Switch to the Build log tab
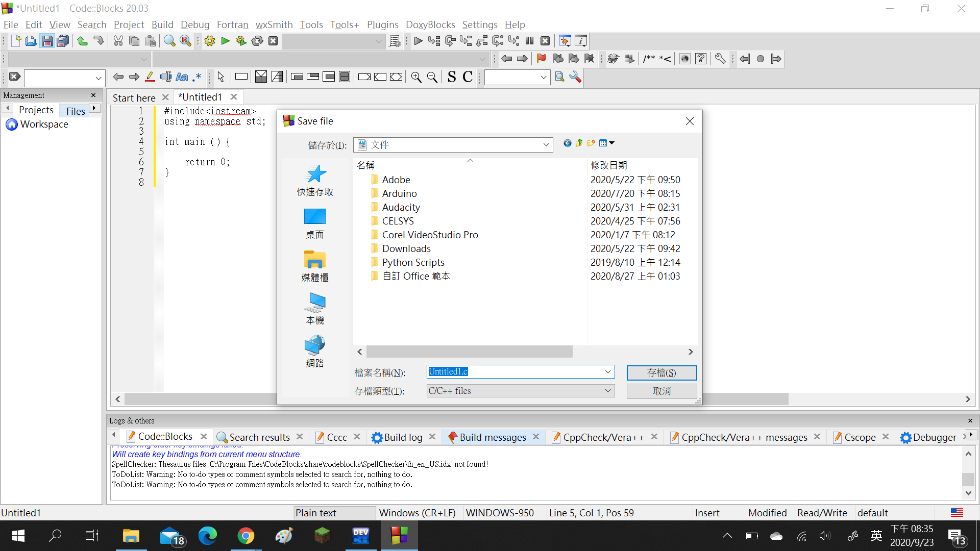Screen dimensions: 980x551 403,437
